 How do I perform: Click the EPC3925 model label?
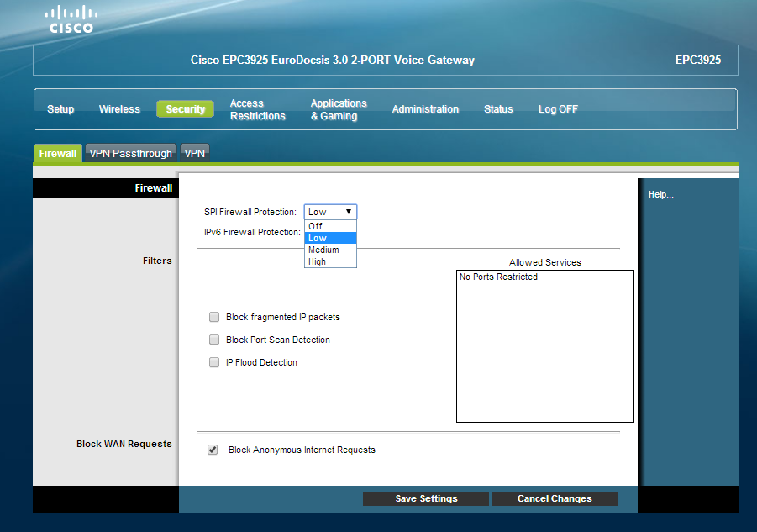point(697,60)
